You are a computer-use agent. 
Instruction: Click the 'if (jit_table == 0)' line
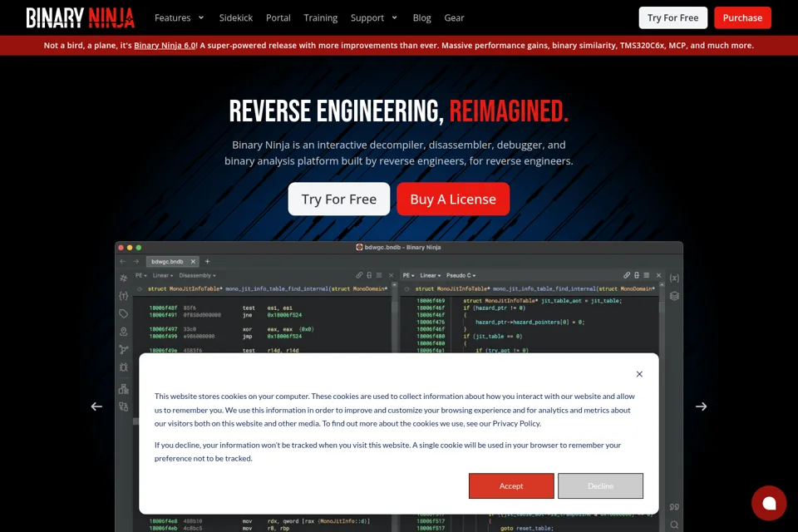tap(493, 337)
